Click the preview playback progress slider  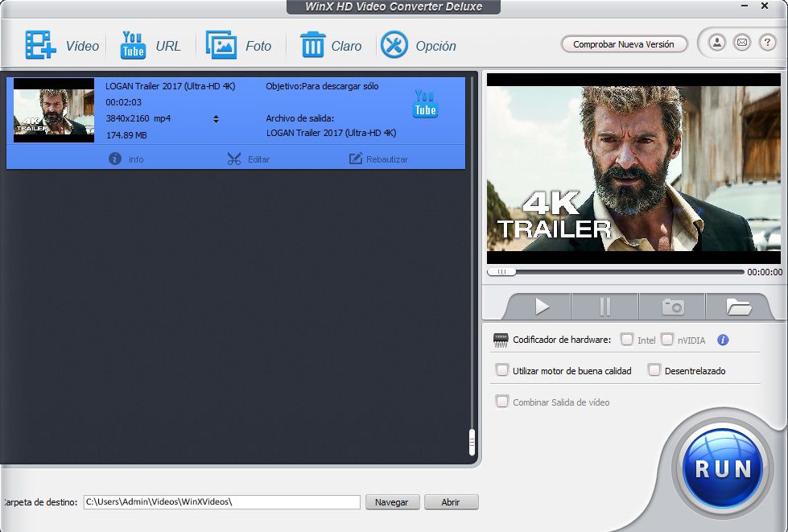point(616,272)
